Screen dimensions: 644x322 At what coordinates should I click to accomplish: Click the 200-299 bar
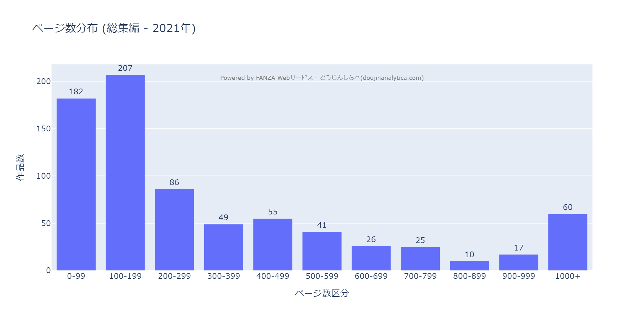coord(174,230)
